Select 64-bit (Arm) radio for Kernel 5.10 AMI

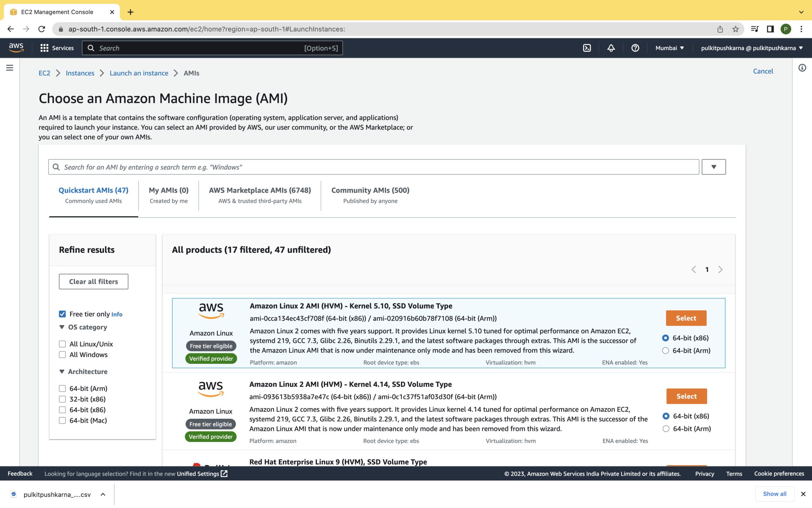665,350
